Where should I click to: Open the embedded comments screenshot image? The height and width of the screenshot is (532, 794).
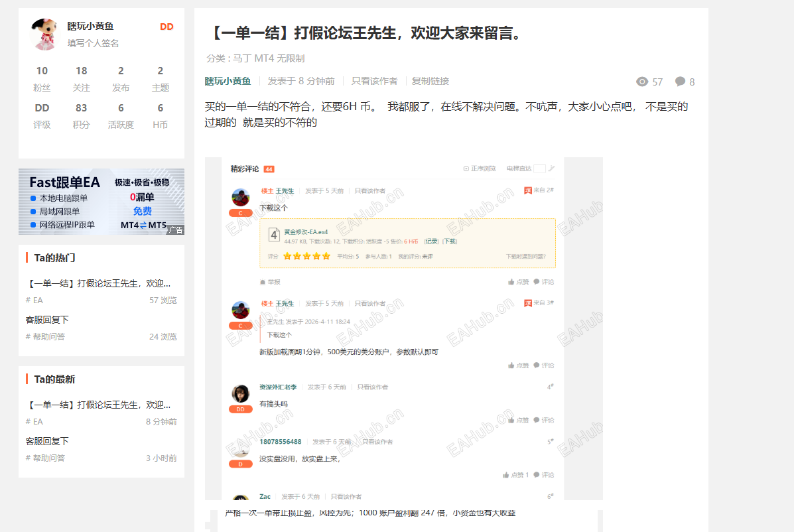[x=404, y=328]
